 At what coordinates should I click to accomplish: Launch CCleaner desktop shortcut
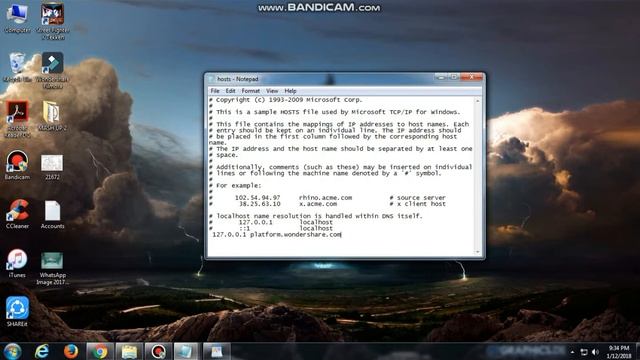coord(17,214)
